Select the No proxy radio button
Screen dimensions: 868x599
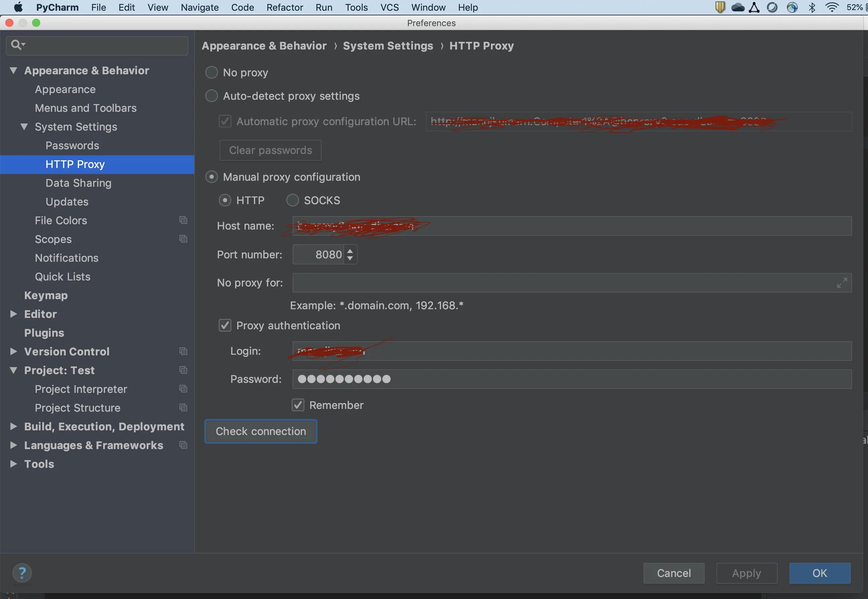point(211,72)
